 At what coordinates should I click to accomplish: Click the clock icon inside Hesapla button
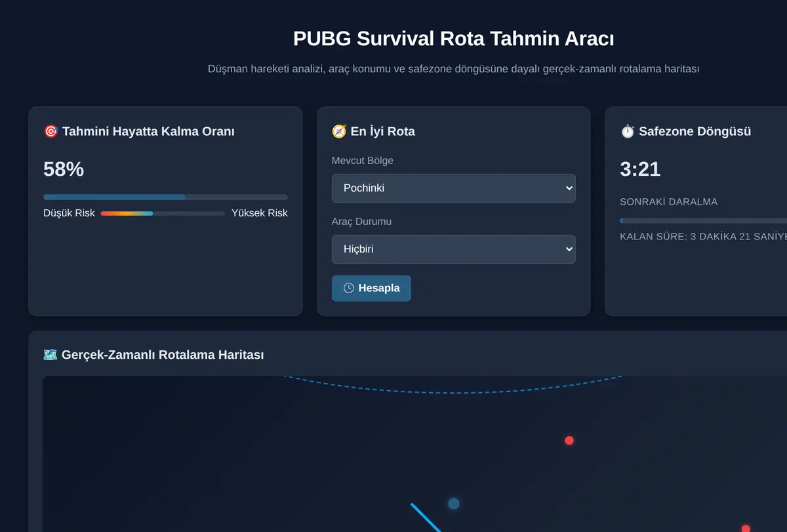[349, 288]
